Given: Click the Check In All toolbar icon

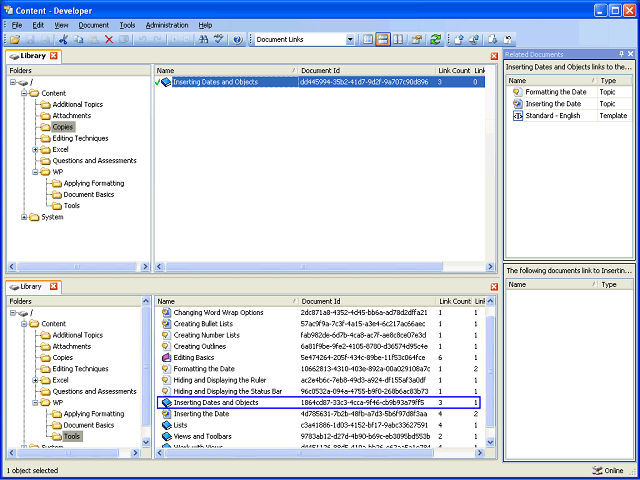Looking at the screenshot, I should pyautogui.click(x=474, y=40).
